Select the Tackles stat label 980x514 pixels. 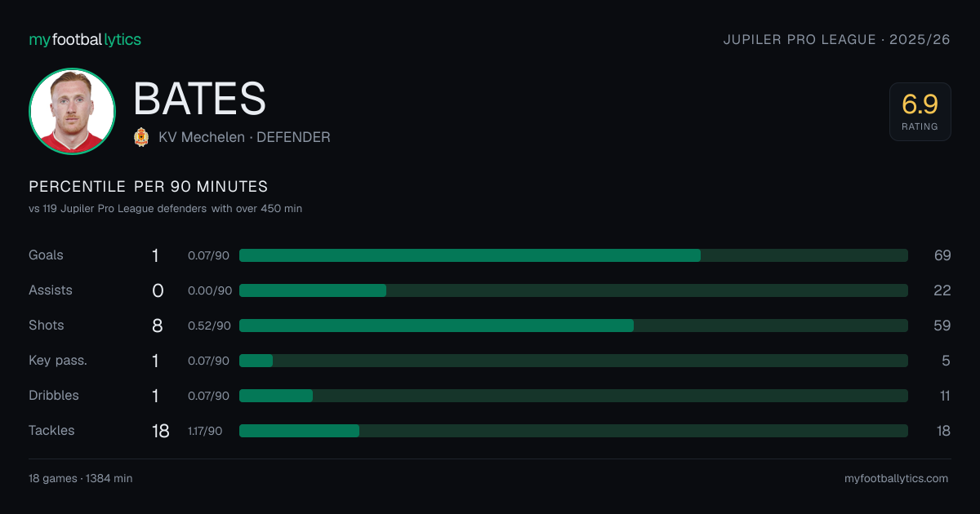(x=51, y=431)
